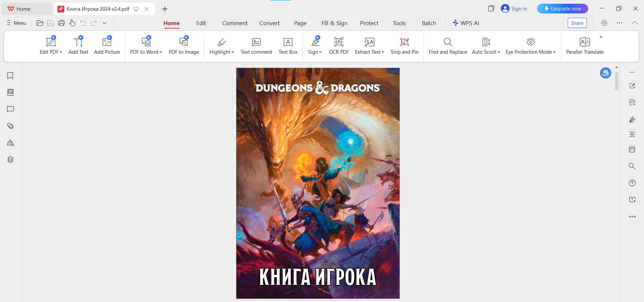644x302 pixels.
Task: Click the Edit PDF tool icon
Action: click(x=51, y=42)
